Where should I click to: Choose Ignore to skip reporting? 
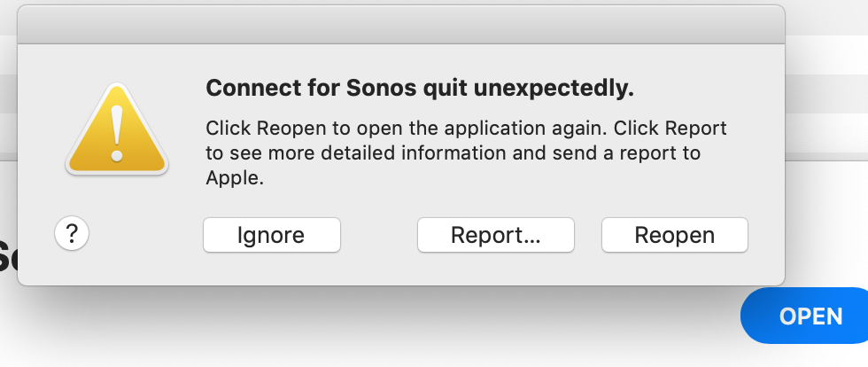point(272,235)
